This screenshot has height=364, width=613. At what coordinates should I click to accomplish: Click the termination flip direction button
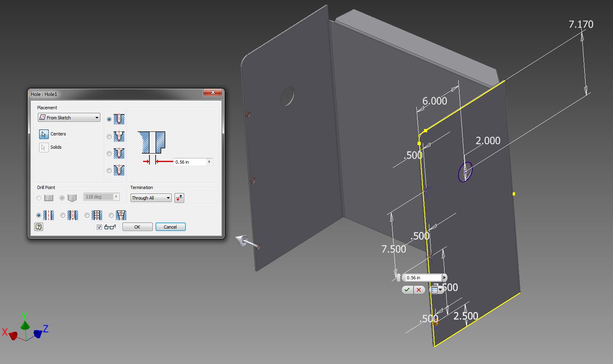click(x=179, y=198)
